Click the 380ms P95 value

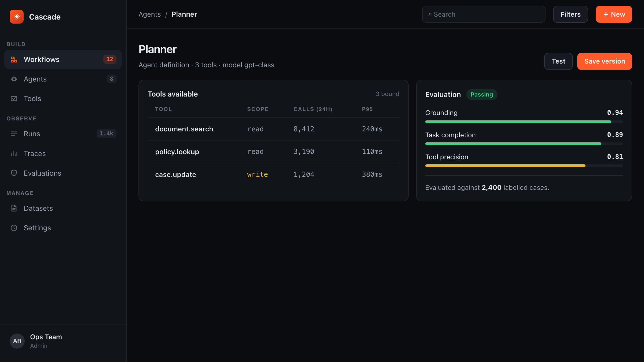pos(372,175)
